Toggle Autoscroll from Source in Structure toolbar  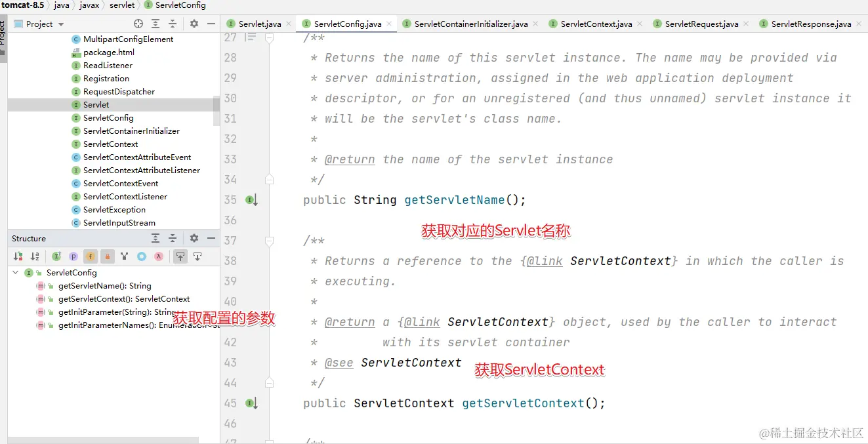click(x=197, y=256)
